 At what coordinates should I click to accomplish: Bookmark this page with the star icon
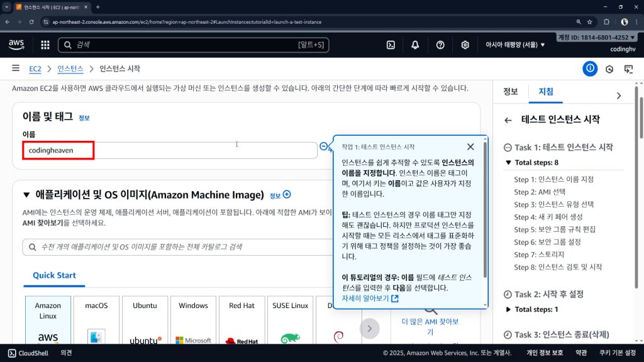tap(589, 22)
